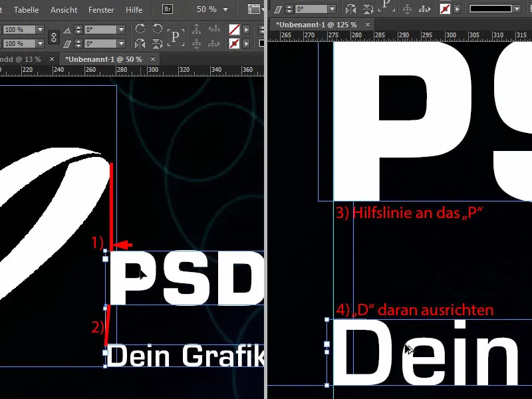Click the upper 100 % scale field
The image size is (532, 399).
click(x=19, y=30)
